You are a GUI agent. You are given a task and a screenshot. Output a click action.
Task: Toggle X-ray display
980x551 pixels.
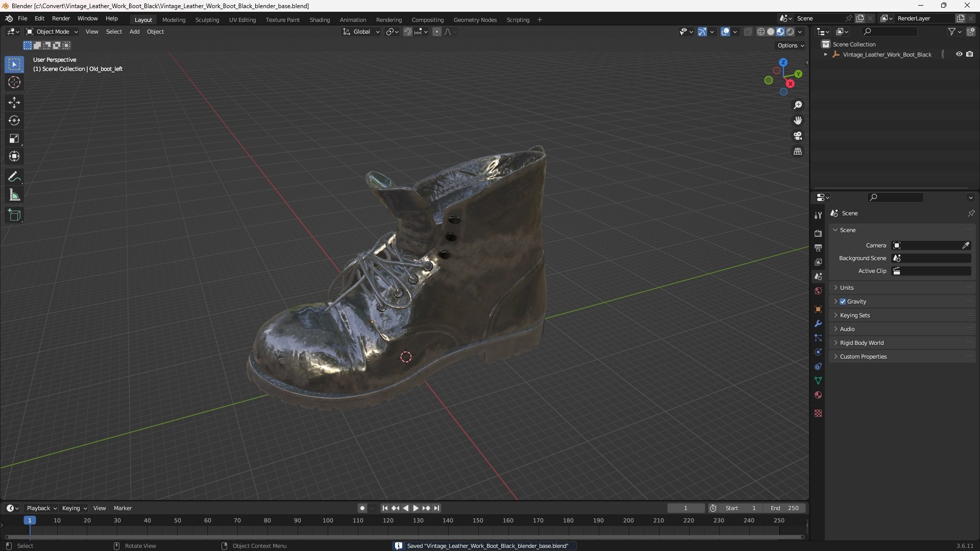click(x=748, y=32)
